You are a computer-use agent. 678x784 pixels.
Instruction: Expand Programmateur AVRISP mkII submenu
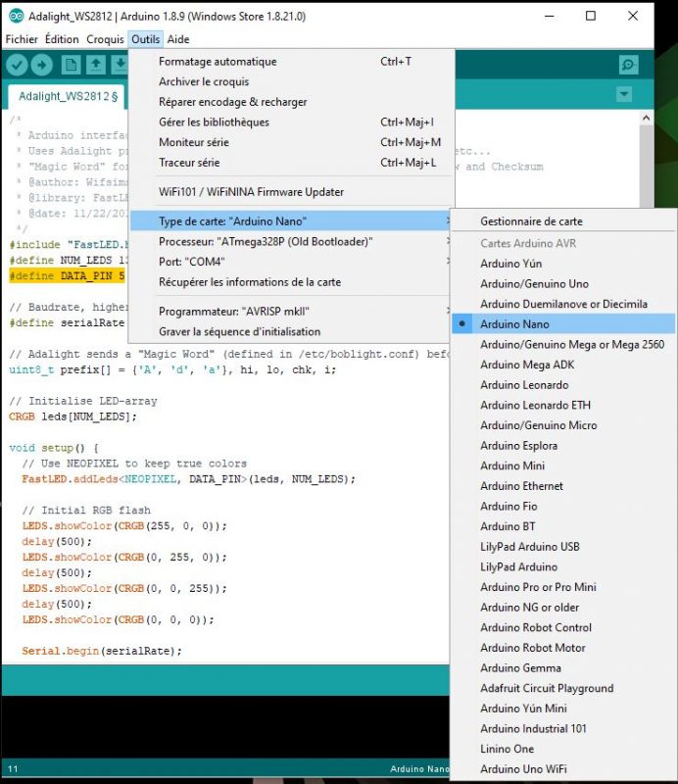[292, 312]
